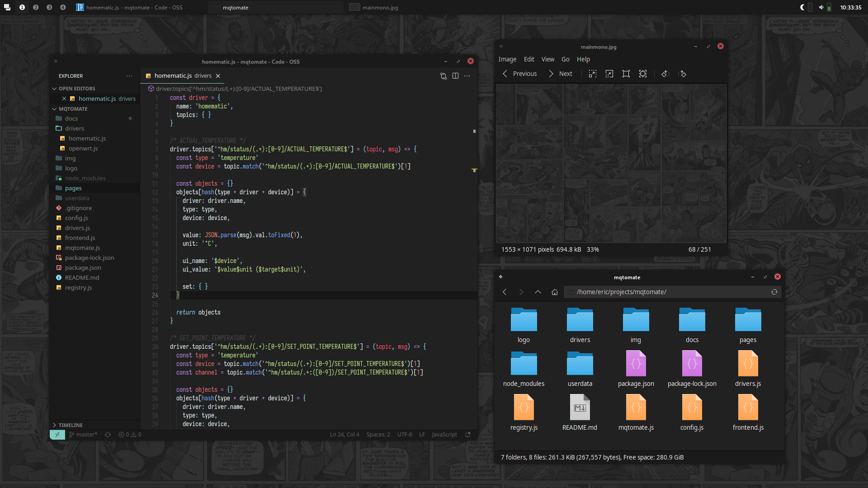Open Explorer panel ellipsis menu

pos(129,76)
